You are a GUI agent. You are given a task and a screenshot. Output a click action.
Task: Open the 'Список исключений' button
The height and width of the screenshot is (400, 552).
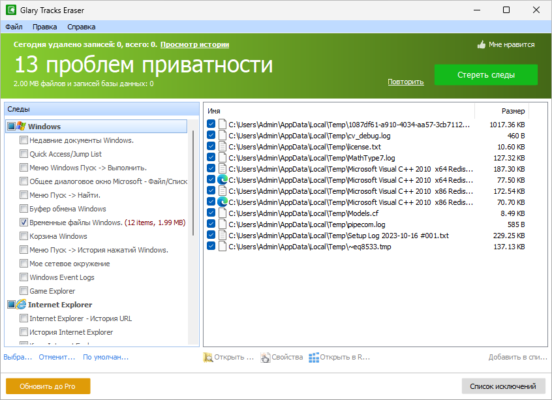pos(503,386)
